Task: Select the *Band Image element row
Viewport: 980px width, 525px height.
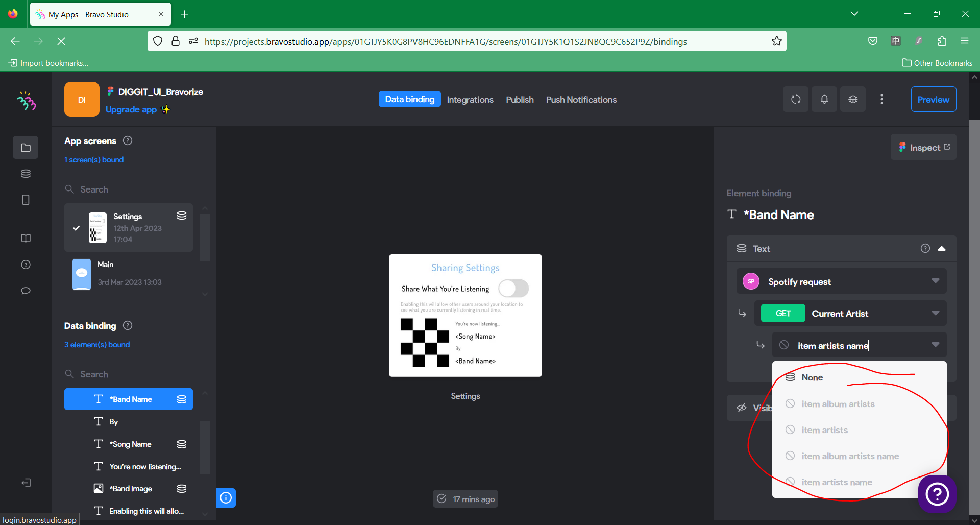Action: (129, 489)
